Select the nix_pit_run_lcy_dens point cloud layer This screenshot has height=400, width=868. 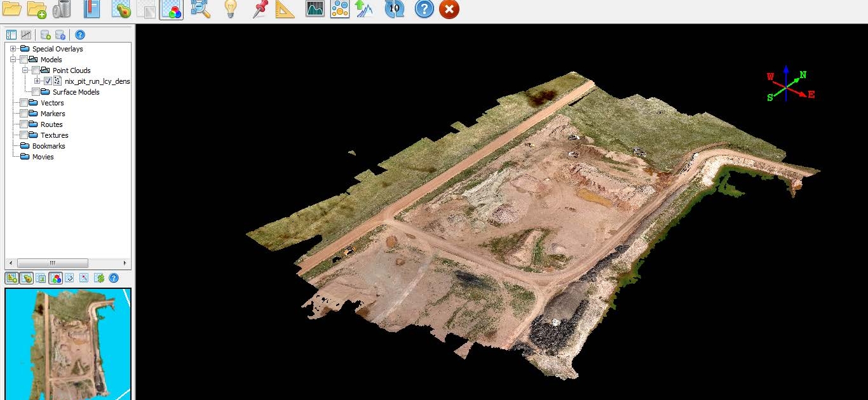point(97,81)
